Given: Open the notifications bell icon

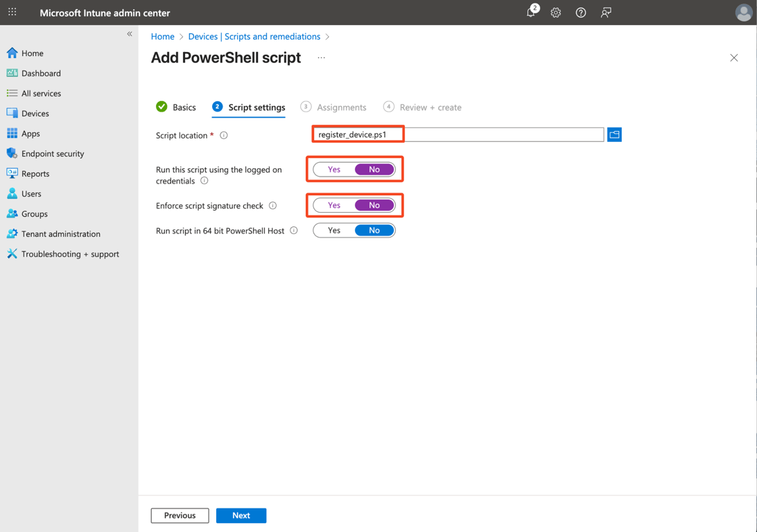Looking at the screenshot, I should 531,12.
